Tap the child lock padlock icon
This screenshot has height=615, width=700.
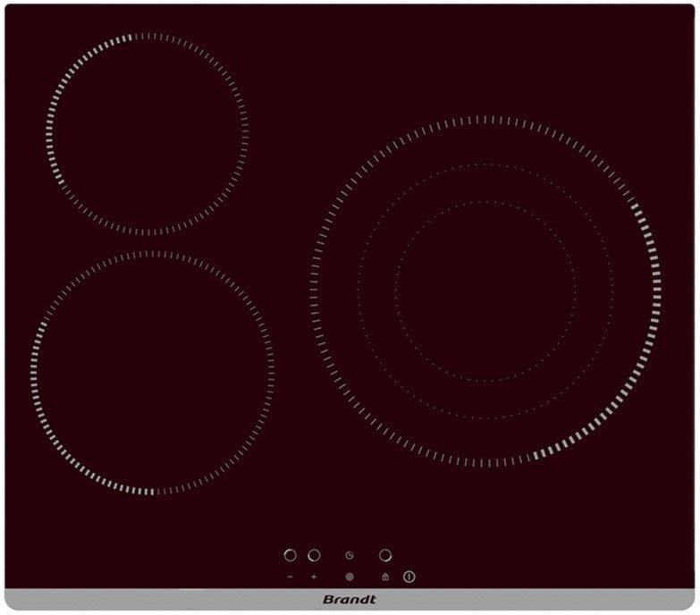tap(384, 577)
